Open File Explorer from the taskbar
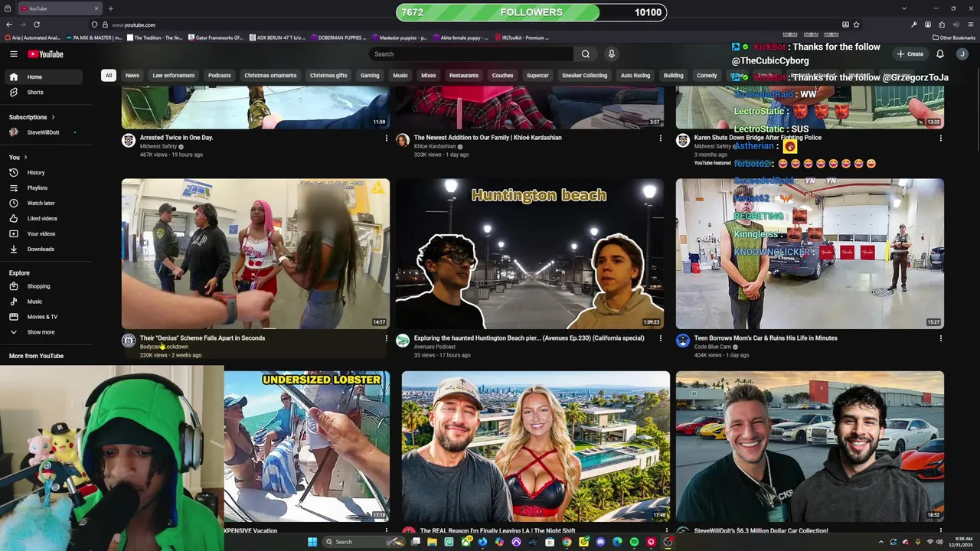Image resolution: width=980 pixels, height=551 pixels. (432, 542)
